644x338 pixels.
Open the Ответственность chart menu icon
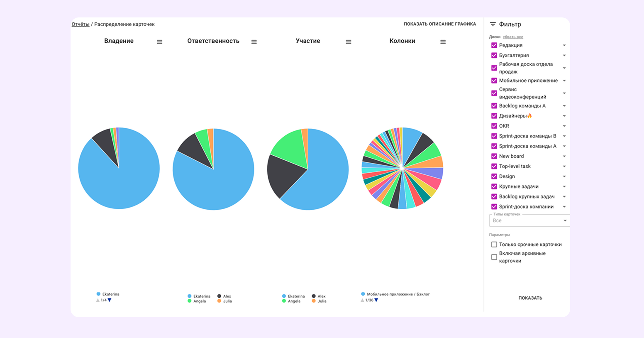254,42
